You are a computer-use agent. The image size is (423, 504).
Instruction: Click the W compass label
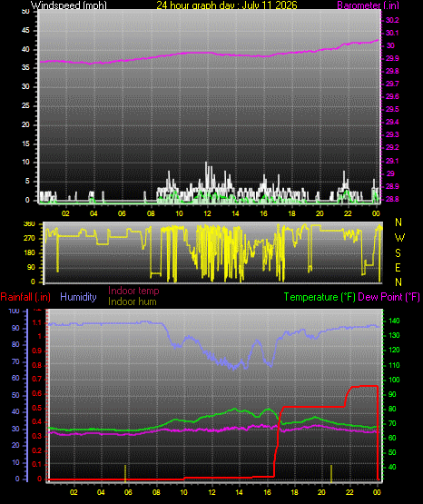pyautogui.click(x=399, y=238)
